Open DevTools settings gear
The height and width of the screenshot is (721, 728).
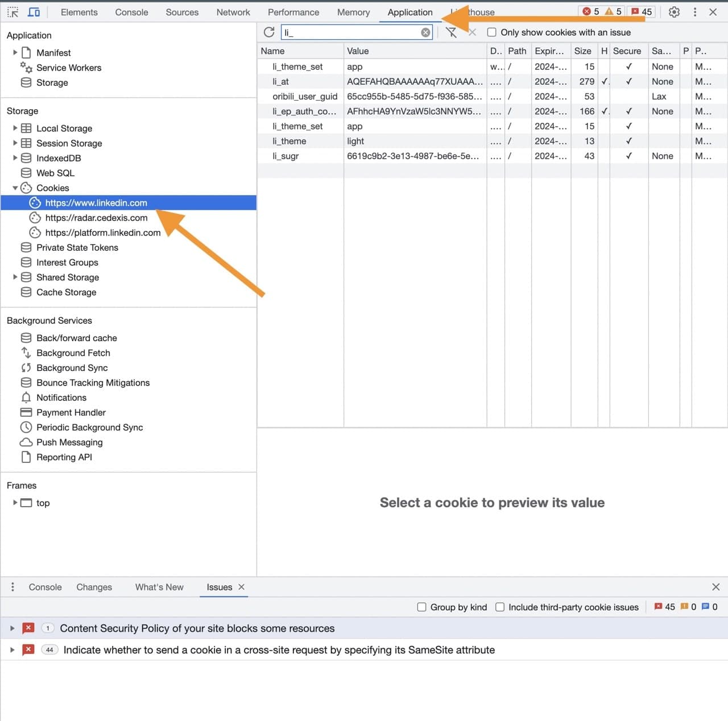[674, 12]
